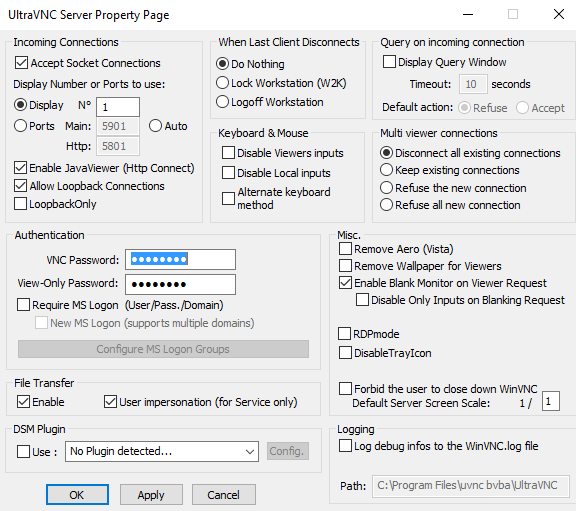This screenshot has width=576, height=511.
Task: Click the View-Only Password field
Action: click(180, 284)
